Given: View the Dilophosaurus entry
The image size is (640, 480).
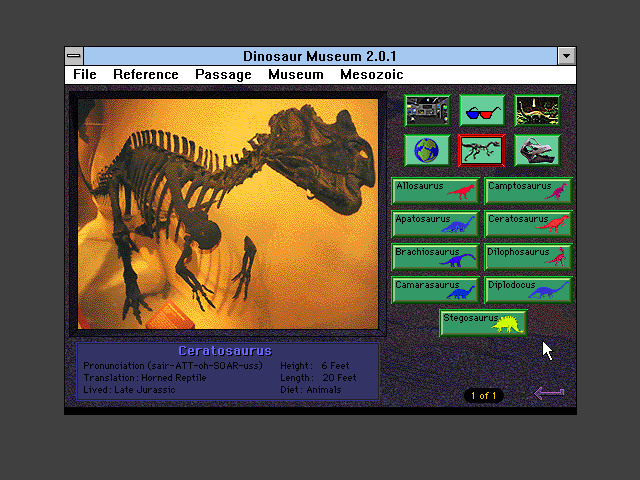Looking at the screenshot, I should (528, 257).
